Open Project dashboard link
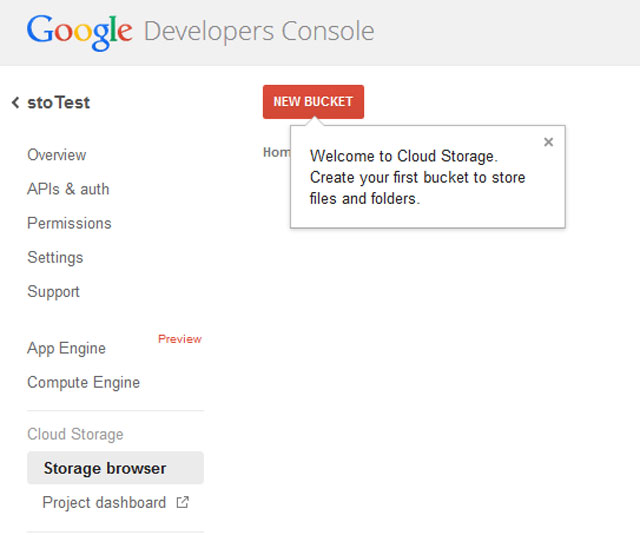Image resolution: width=640 pixels, height=535 pixels. pos(104,502)
